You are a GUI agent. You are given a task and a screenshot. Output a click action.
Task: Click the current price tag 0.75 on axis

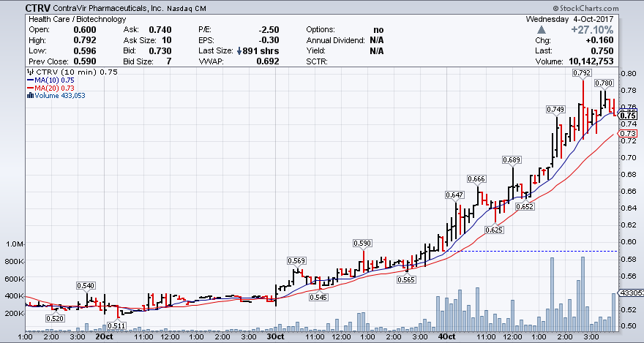click(x=628, y=115)
